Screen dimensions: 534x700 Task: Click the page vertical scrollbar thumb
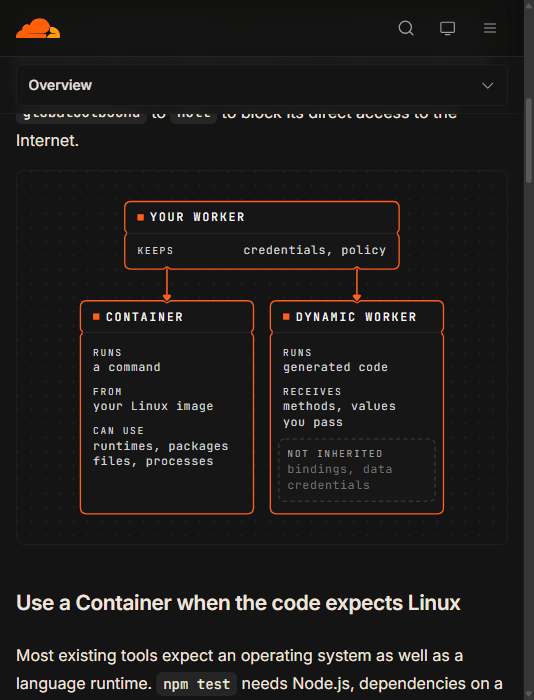click(529, 141)
